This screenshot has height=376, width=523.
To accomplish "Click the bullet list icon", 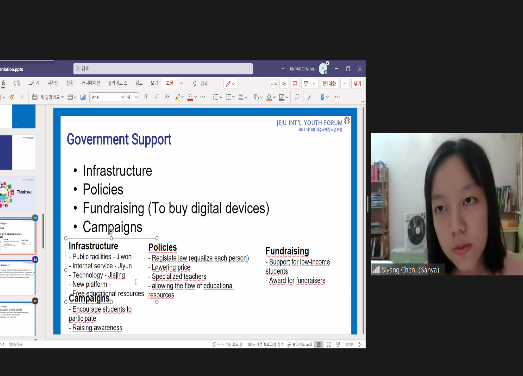I will pyautogui.click(x=215, y=97).
